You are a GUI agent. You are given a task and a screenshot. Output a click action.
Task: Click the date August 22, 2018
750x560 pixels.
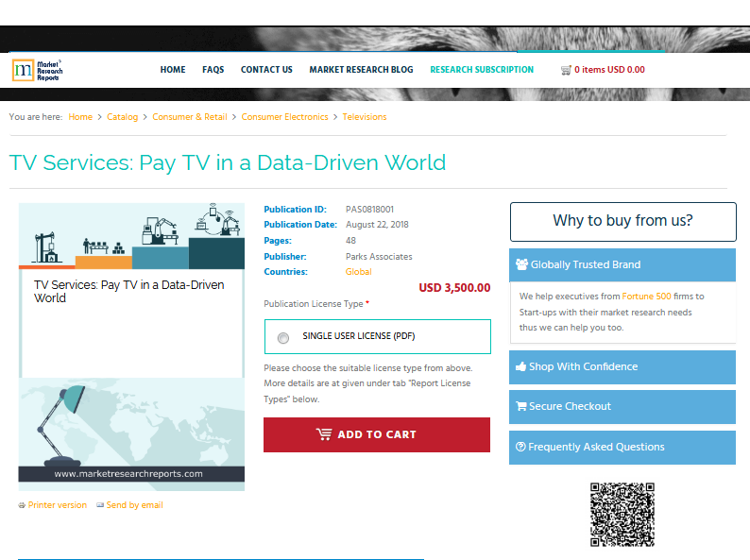point(377,225)
